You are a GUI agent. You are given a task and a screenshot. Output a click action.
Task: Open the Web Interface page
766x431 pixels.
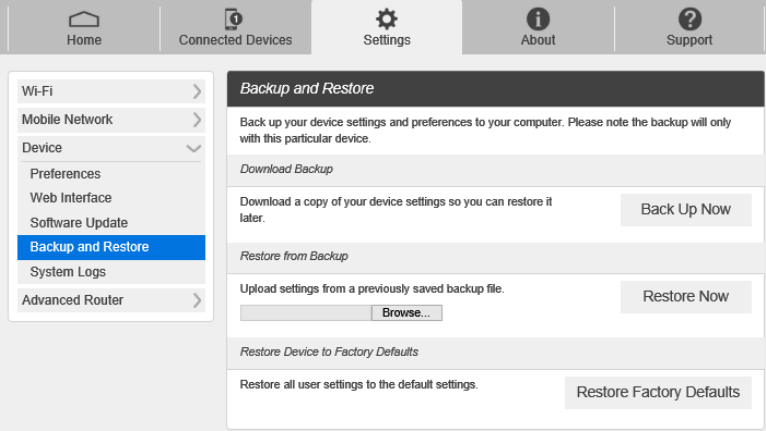[71, 198]
